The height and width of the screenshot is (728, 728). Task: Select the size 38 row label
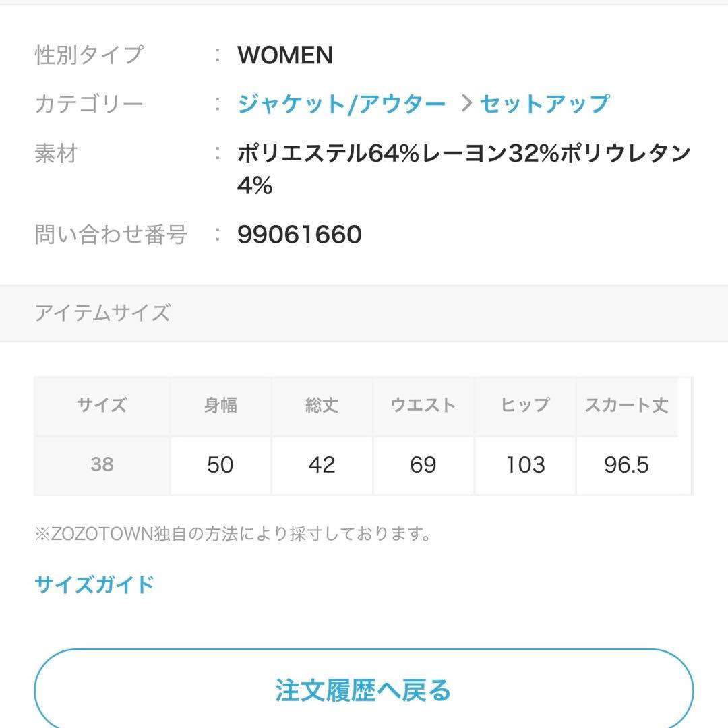tap(102, 464)
